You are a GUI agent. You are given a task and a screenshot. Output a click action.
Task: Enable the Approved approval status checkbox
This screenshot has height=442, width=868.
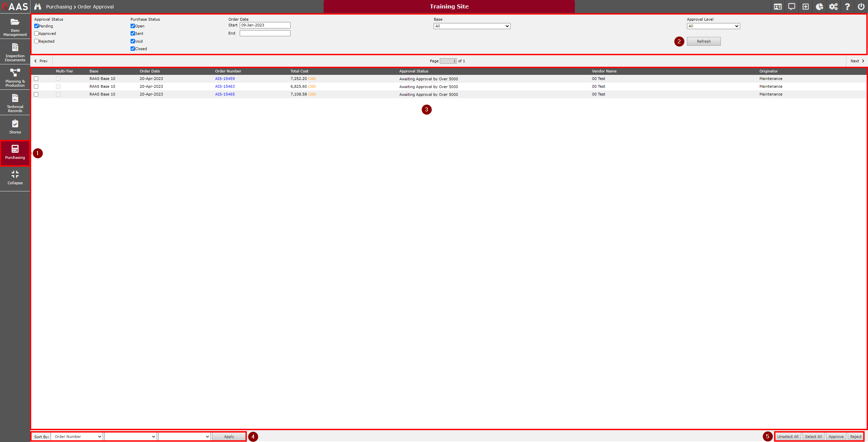pyautogui.click(x=36, y=34)
